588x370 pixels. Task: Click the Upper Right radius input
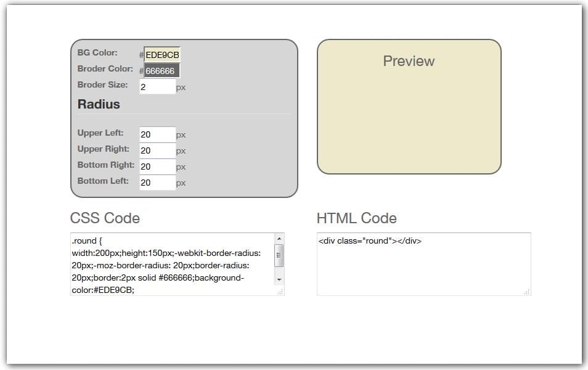(x=158, y=150)
